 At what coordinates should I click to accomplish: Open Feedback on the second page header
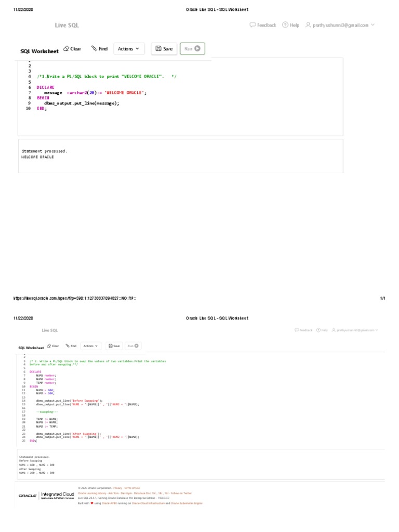point(303,330)
